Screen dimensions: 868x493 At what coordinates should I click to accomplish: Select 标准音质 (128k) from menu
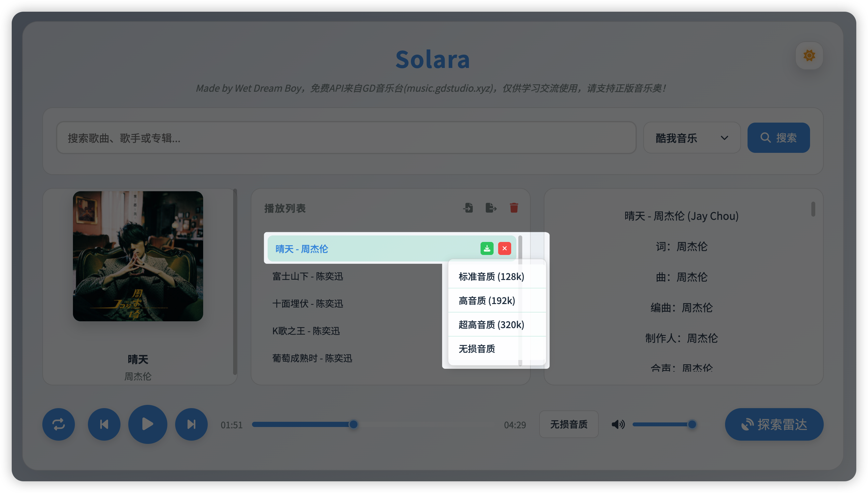point(491,277)
